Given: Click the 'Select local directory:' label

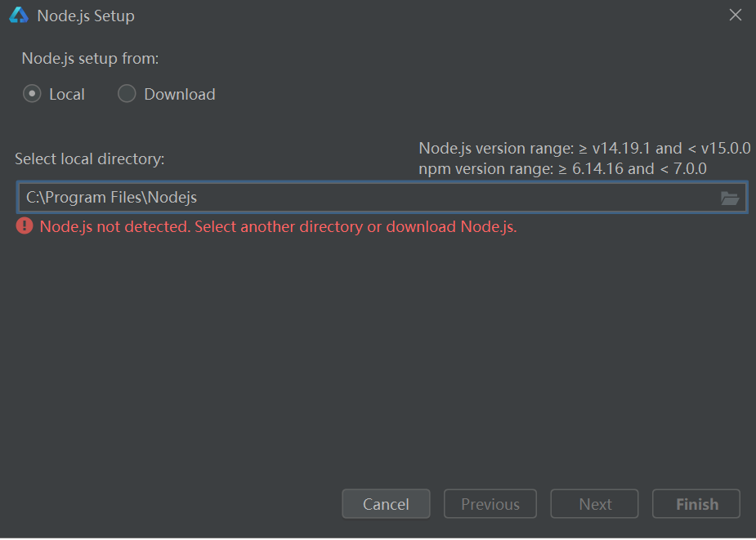Looking at the screenshot, I should [90, 158].
